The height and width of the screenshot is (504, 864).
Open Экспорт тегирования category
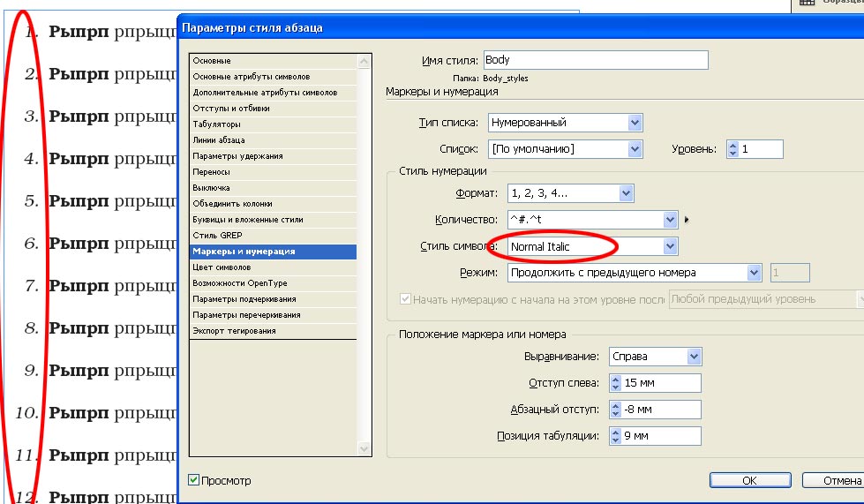(274, 331)
